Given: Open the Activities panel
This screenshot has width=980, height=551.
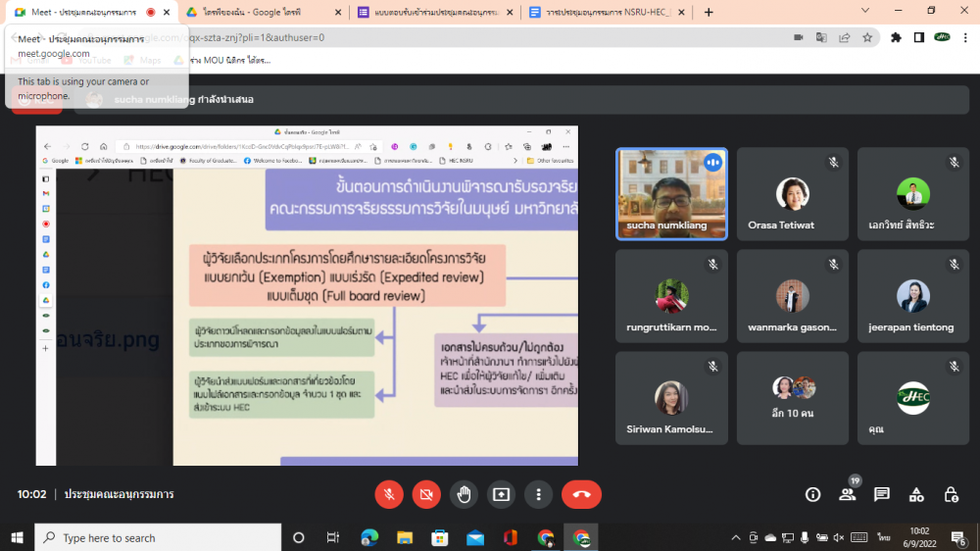Looking at the screenshot, I should point(916,494).
